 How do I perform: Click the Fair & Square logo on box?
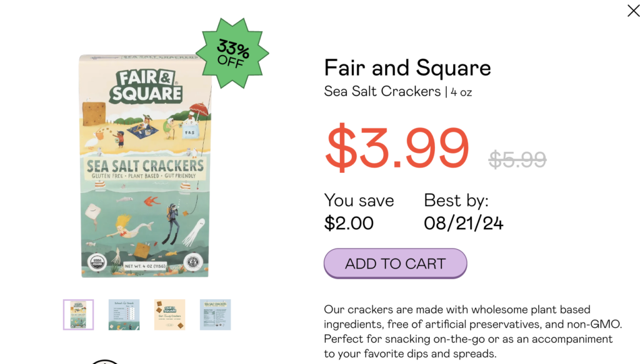(x=147, y=86)
